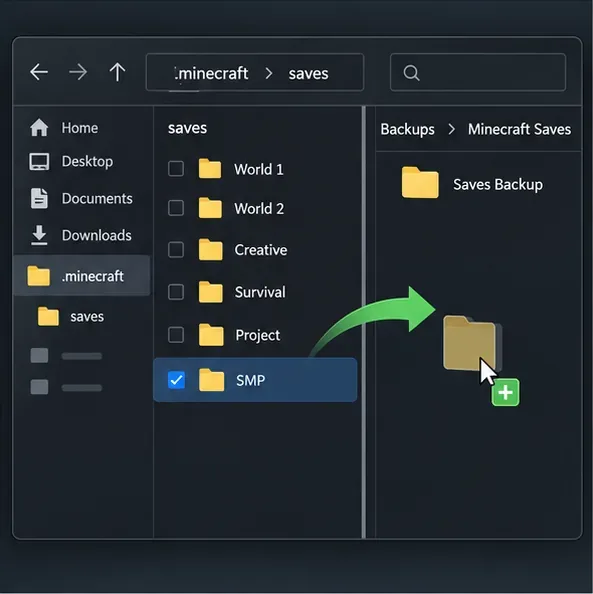
Task: Click the Documents page icon
Action: (x=39, y=198)
